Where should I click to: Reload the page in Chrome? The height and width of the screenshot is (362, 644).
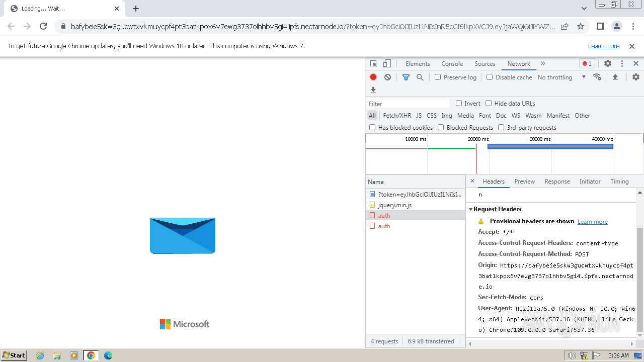pos(43,26)
